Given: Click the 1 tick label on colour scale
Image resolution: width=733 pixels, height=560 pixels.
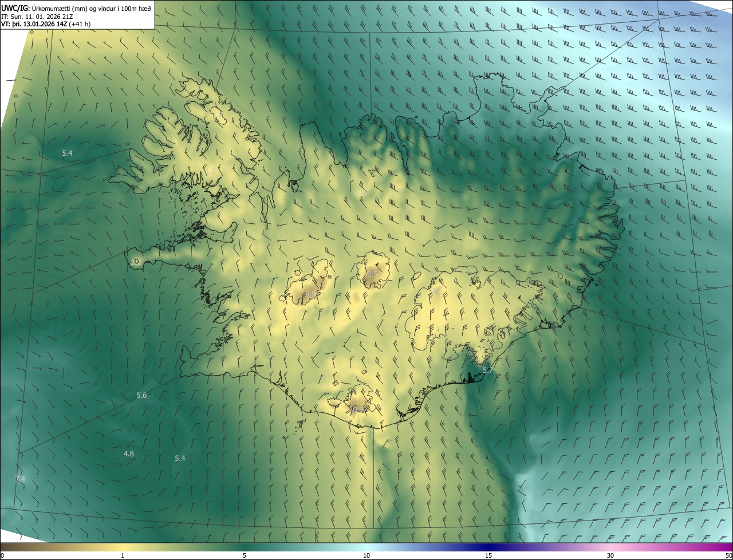Looking at the screenshot, I should pos(123,555).
